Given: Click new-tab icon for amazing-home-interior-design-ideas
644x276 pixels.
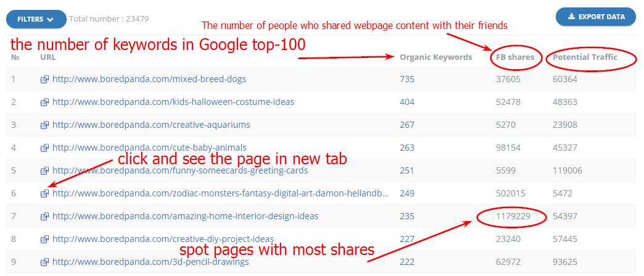Looking at the screenshot, I should pos(44,217).
